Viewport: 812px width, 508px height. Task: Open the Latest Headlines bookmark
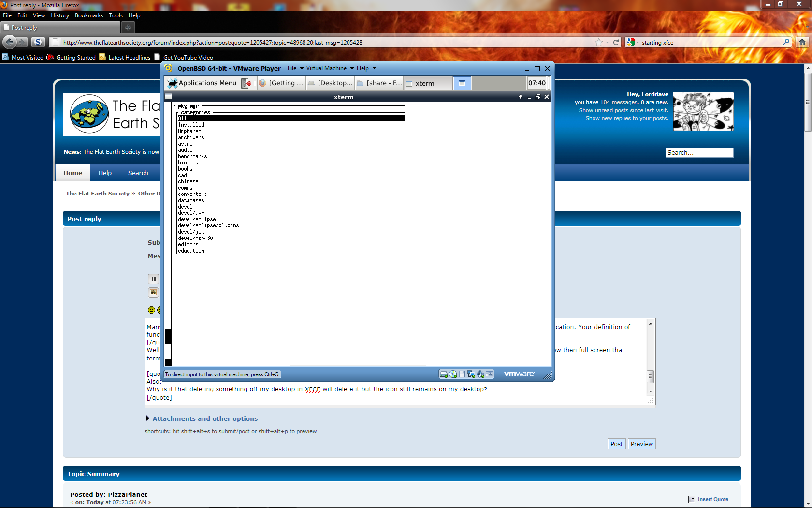point(125,57)
